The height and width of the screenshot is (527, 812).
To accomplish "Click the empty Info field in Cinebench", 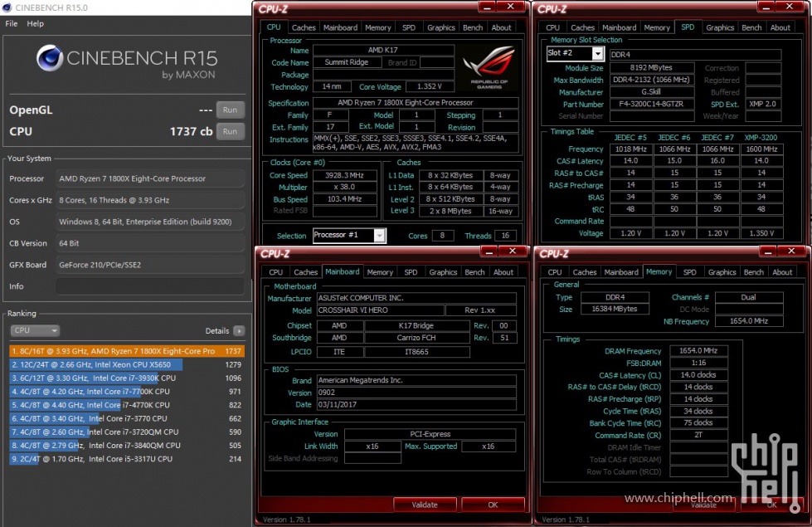I will [x=150, y=286].
